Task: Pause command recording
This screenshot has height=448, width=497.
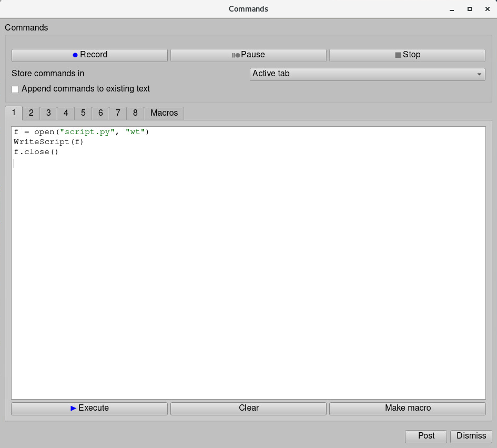Action: [248, 55]
